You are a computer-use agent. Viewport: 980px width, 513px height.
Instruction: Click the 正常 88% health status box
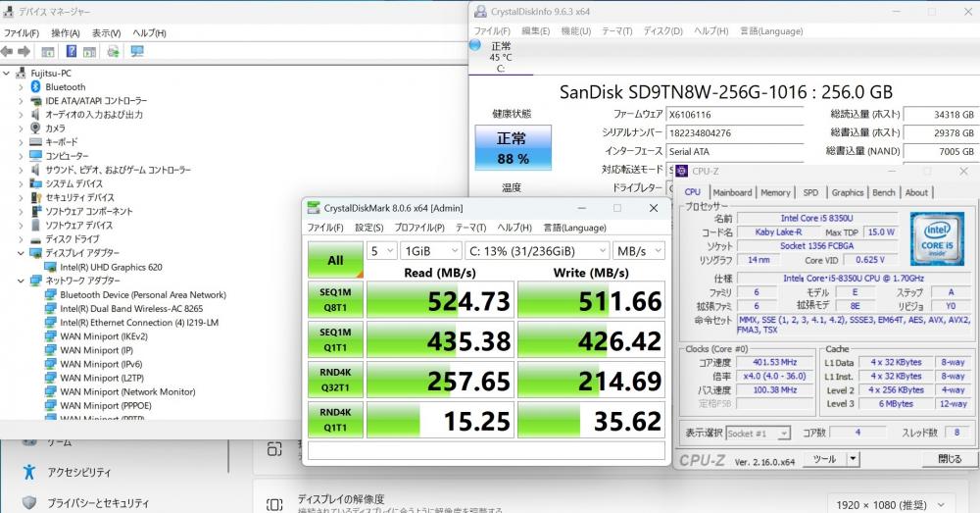514,148
